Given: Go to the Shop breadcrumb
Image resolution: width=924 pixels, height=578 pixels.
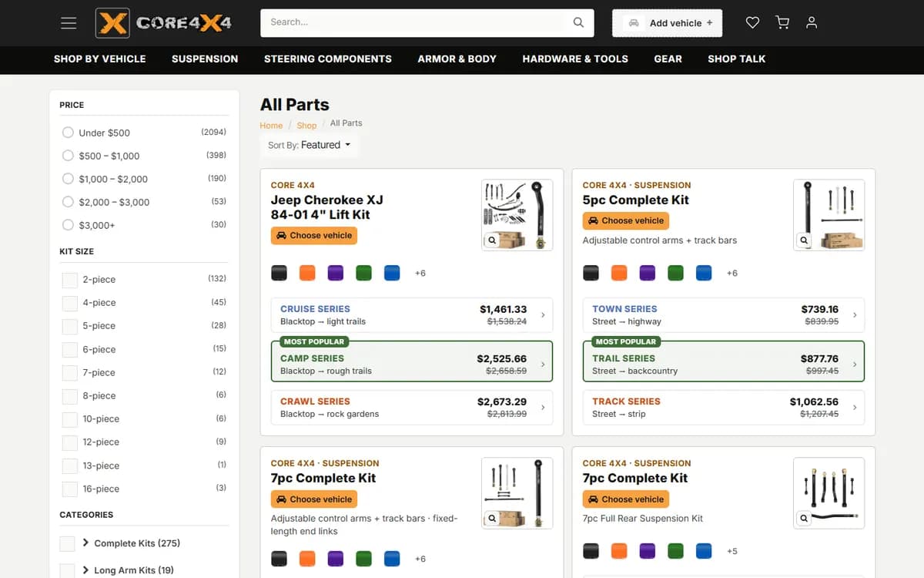Looking at the screenshot, I should 306,126.
